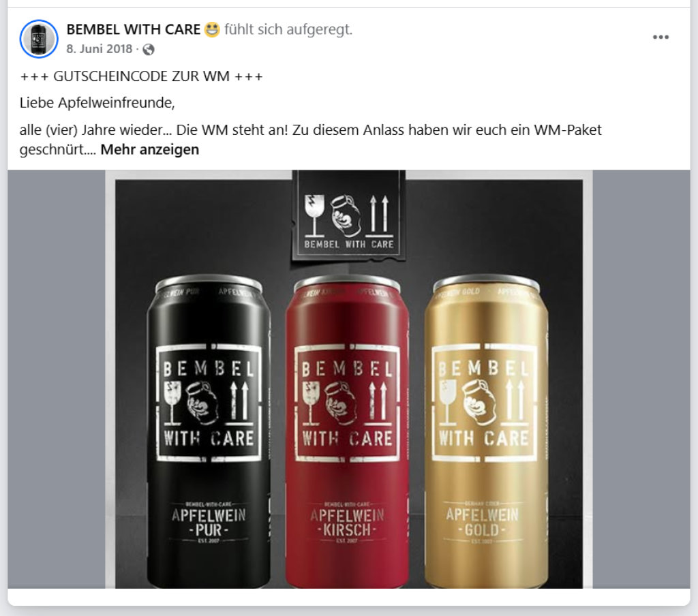698x616 pixels.
Task: Click the wine glass icon on red can
Action: pyautogui.click(x=311, y=402)
